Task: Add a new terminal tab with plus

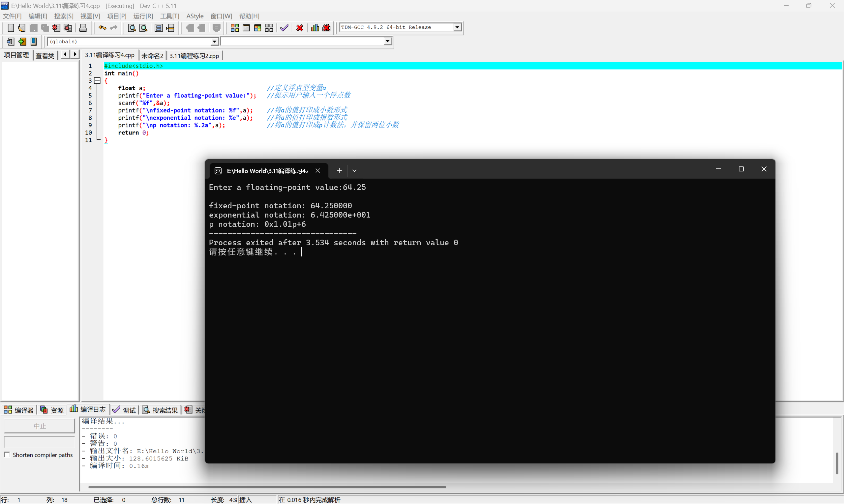Action: 339,171
